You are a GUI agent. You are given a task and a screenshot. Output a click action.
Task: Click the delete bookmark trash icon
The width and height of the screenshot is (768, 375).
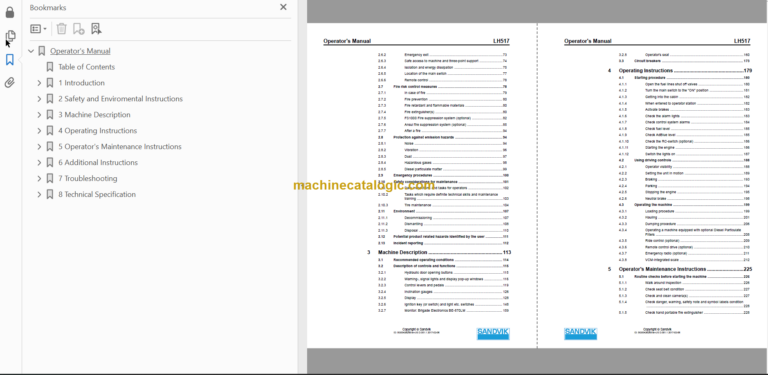[61, 29]
